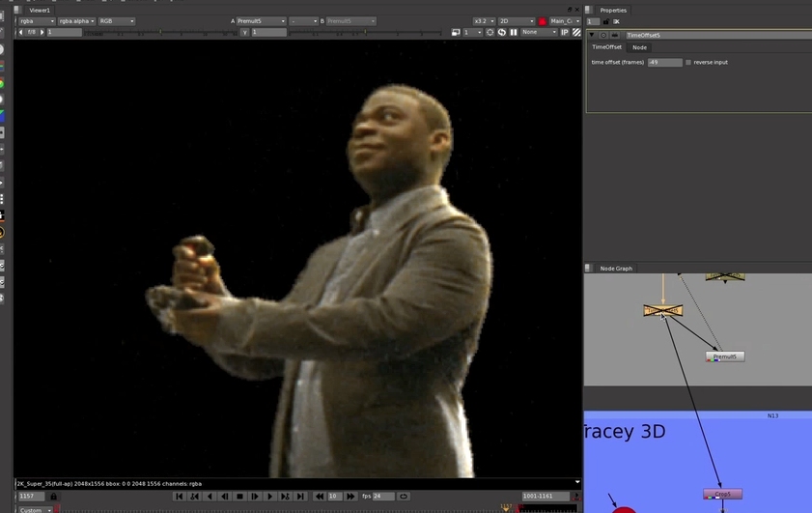Toggle the proxy mode icon
Screen dimensions: 812x513
456,32
